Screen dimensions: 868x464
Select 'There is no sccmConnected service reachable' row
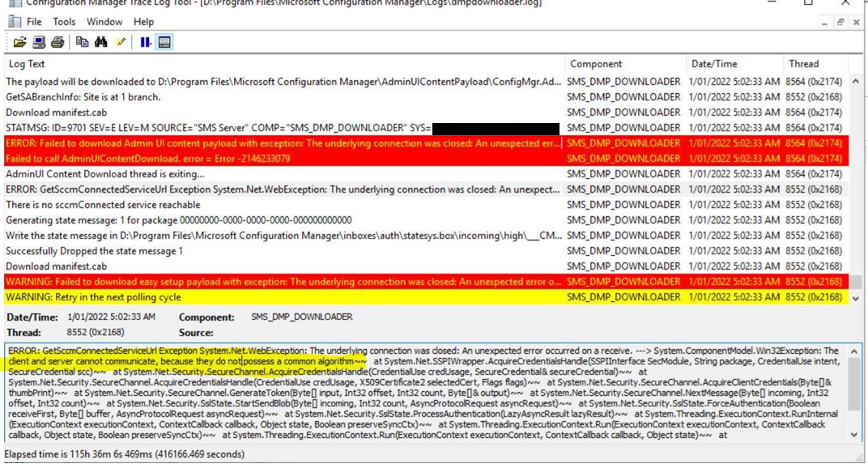tap(426, 205)
